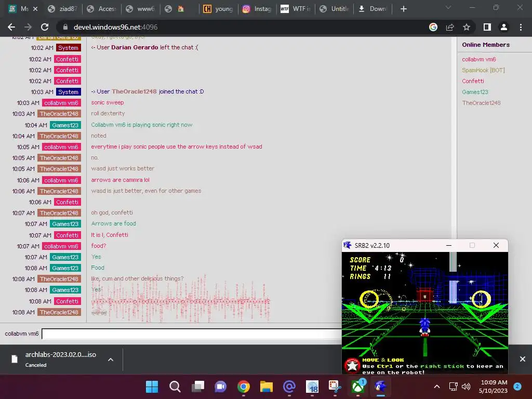Open the browser side panel icon
The image size is (532, 399).
(487, 27)
